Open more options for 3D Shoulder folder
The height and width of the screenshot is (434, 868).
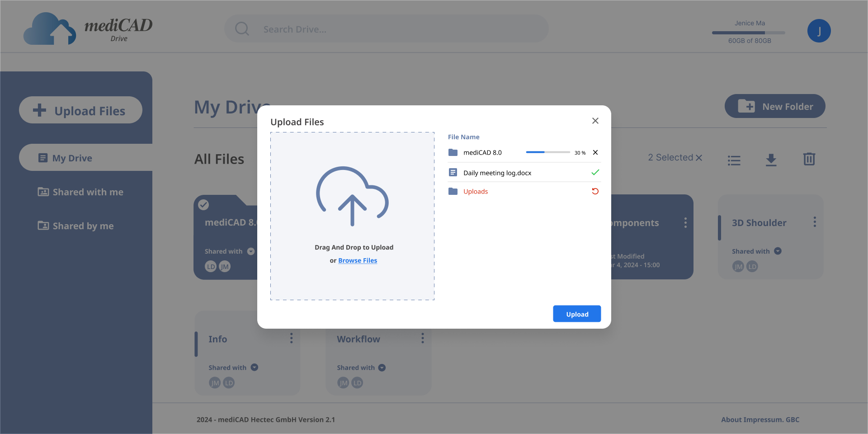pyautogui.click(x=815, y=222)
